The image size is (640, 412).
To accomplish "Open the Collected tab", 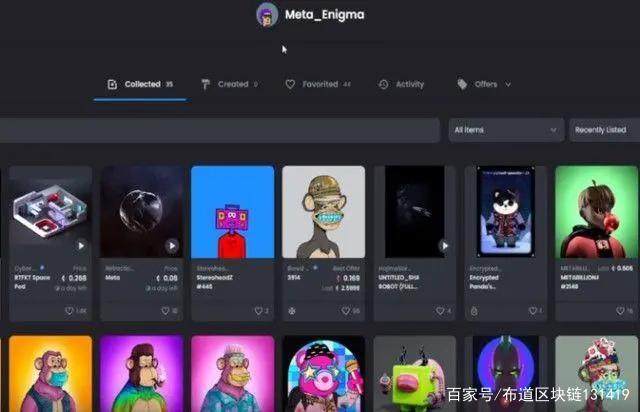I will click(x=140, y=85).
